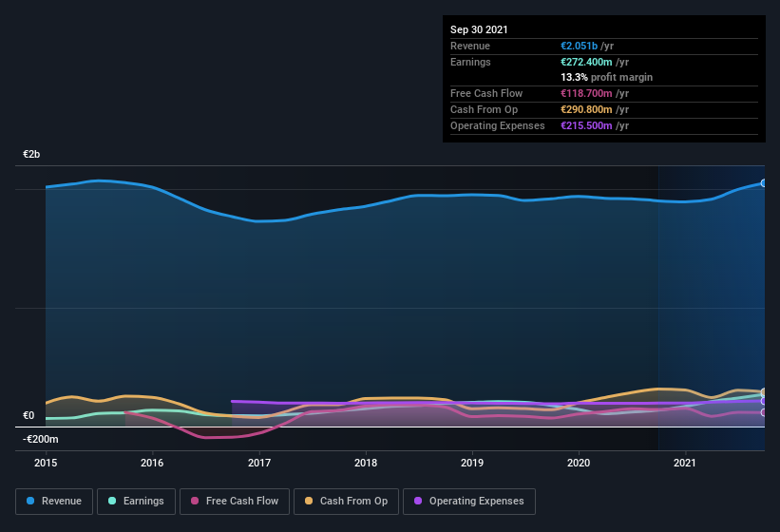
Task: Toggle the Earnings series legend button
Action: 136,502
